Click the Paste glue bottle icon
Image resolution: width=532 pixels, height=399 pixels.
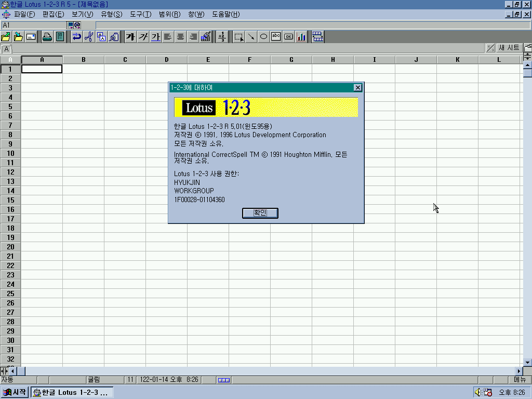pos(114,37)
